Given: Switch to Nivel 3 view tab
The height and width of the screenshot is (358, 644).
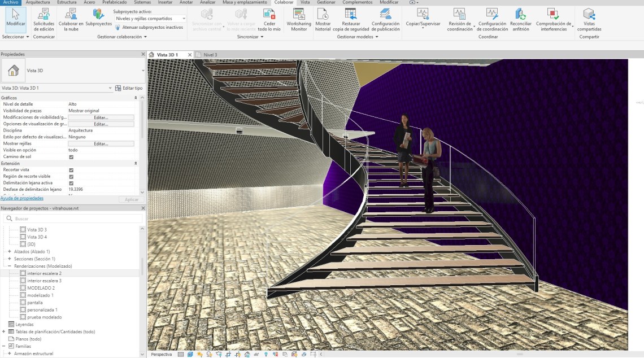Looking at the screenshot, I should (x=210, y=55).
